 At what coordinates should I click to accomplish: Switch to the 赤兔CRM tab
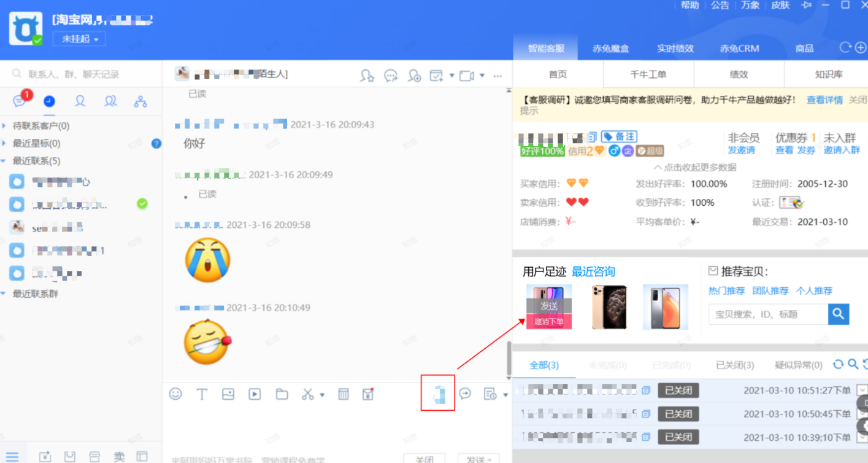(739, 49)
